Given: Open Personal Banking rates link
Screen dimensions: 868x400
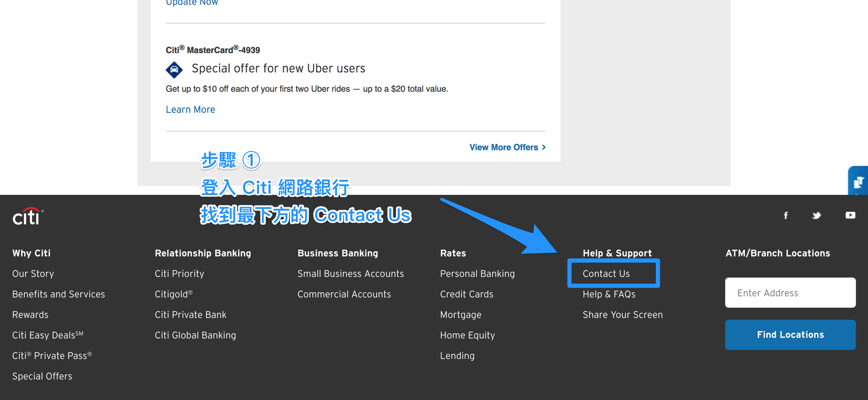Looking at the screenshot, I should click(477, 274).
